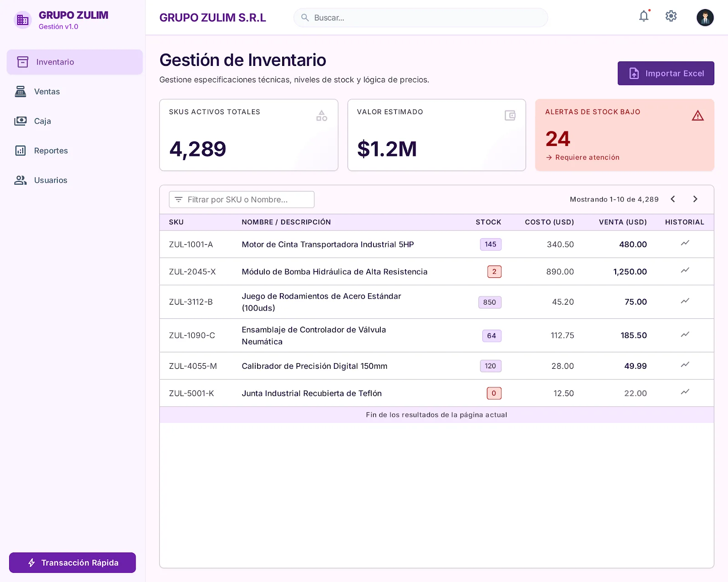Select SKU ZUL-2045-X
This screenshot has width=728, height=582.
coord(192,271)
